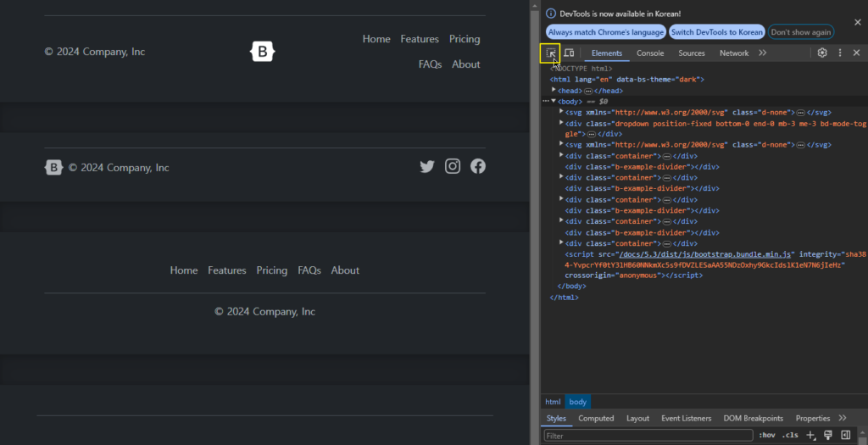Switch to the Console tab
This screenshot has width=868, height=445.
(x=650, y=53)
